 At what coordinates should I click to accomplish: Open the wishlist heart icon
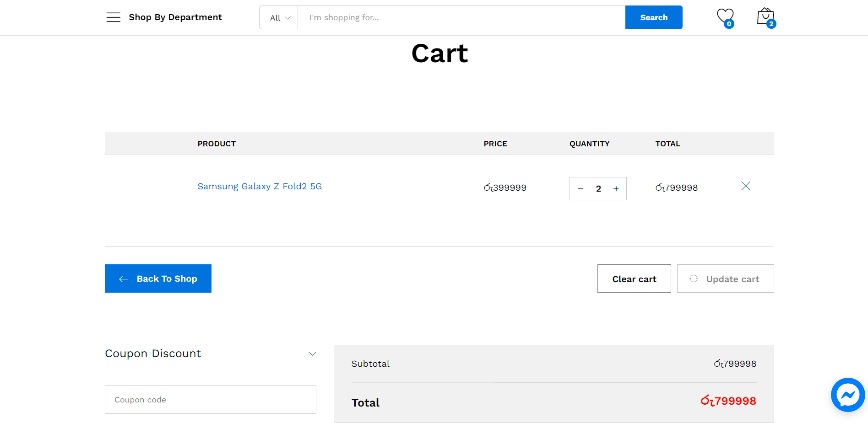pos(725,16)
